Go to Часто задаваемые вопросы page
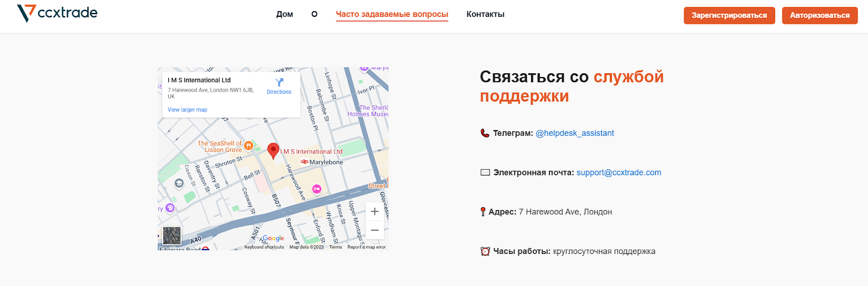 click(x=392, y=14)
